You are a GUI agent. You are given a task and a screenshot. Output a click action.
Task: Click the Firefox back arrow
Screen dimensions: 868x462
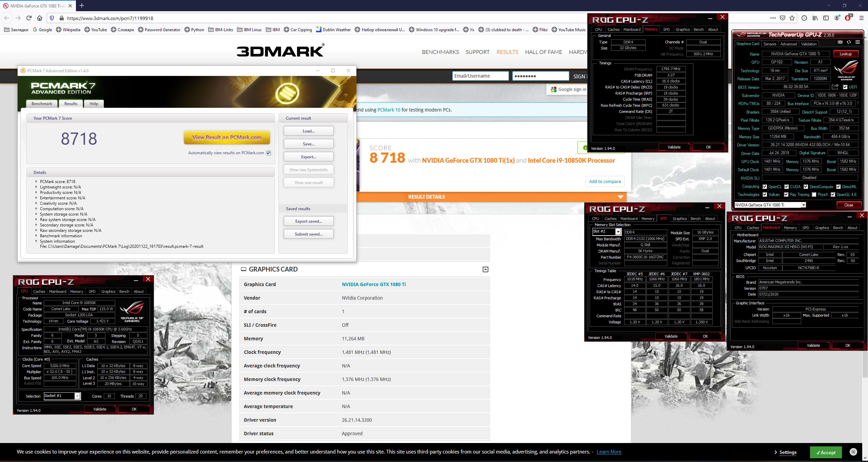(7, 18)
